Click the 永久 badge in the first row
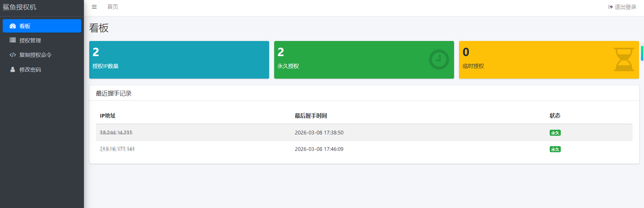The height and width of the screenshot is (208, 644). pyautogui.click(x=555, y=133)
